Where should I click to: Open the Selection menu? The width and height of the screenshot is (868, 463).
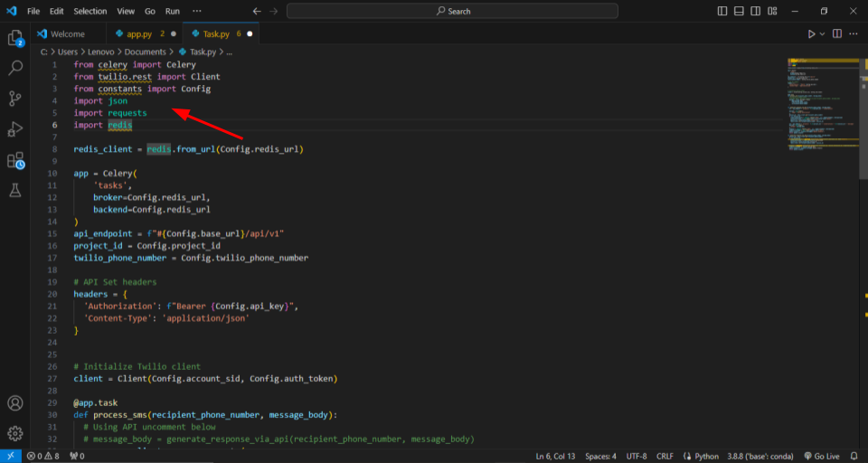tap(90, 11)
